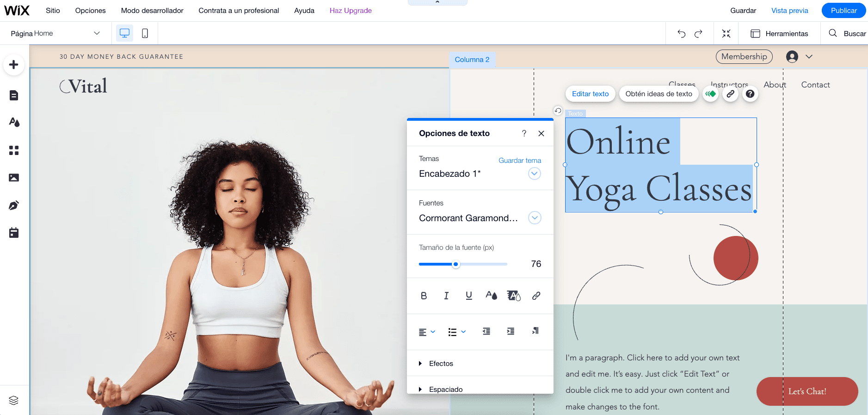Open bullet list style dropdown

click(457, 332)
